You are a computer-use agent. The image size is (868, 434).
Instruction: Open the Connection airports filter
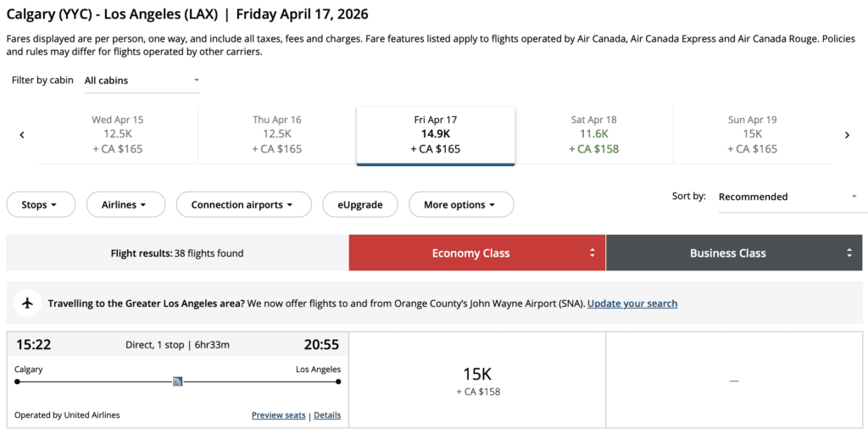pyautogui.click(x=243, y=204)
